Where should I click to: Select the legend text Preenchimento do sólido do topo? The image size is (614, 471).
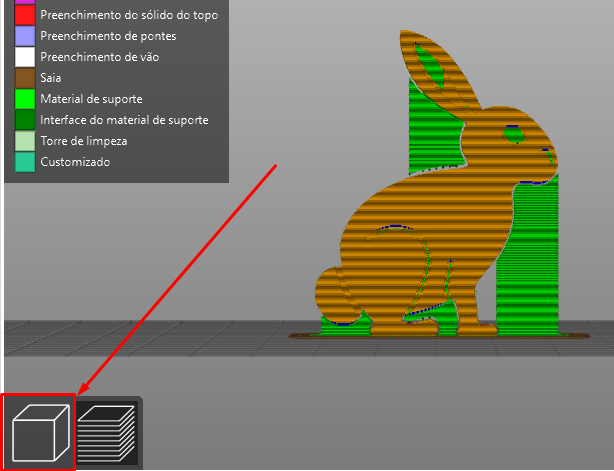pos(129,15)
